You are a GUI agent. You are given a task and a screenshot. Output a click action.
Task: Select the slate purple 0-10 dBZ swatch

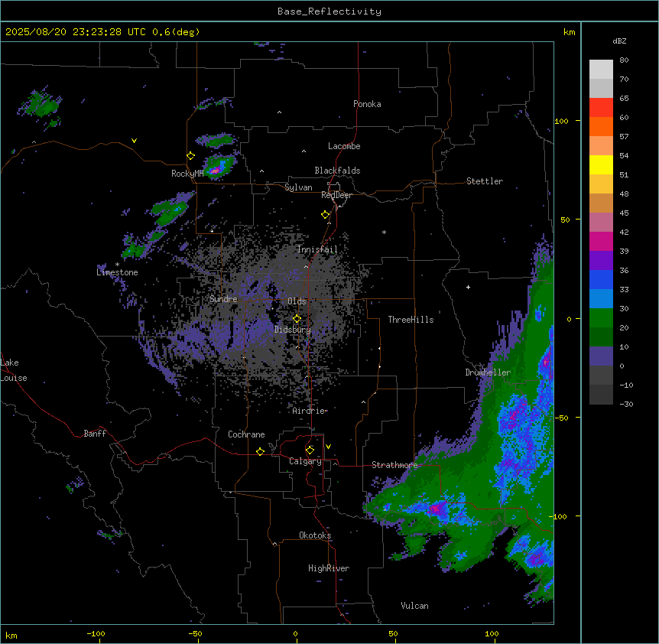point(601,356)
